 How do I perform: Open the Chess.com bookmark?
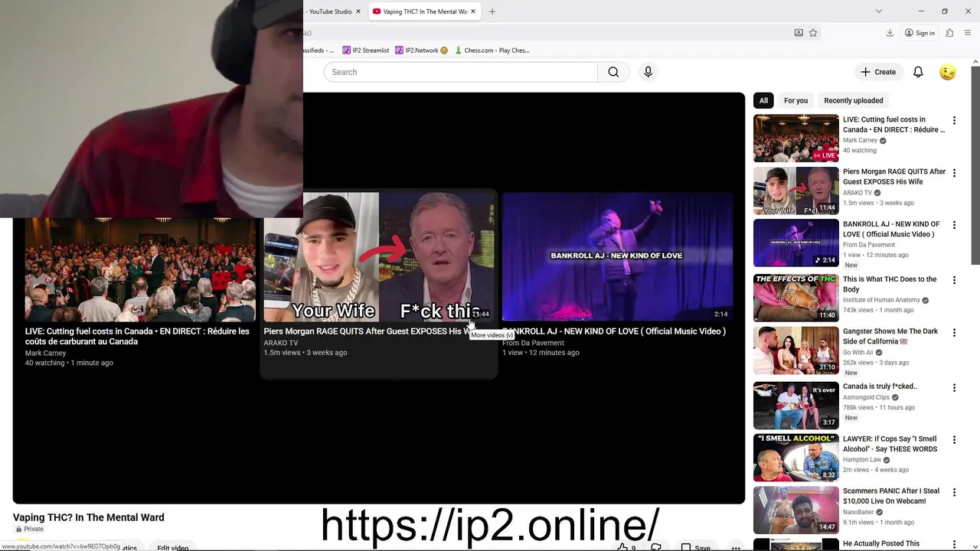(492, 51)
